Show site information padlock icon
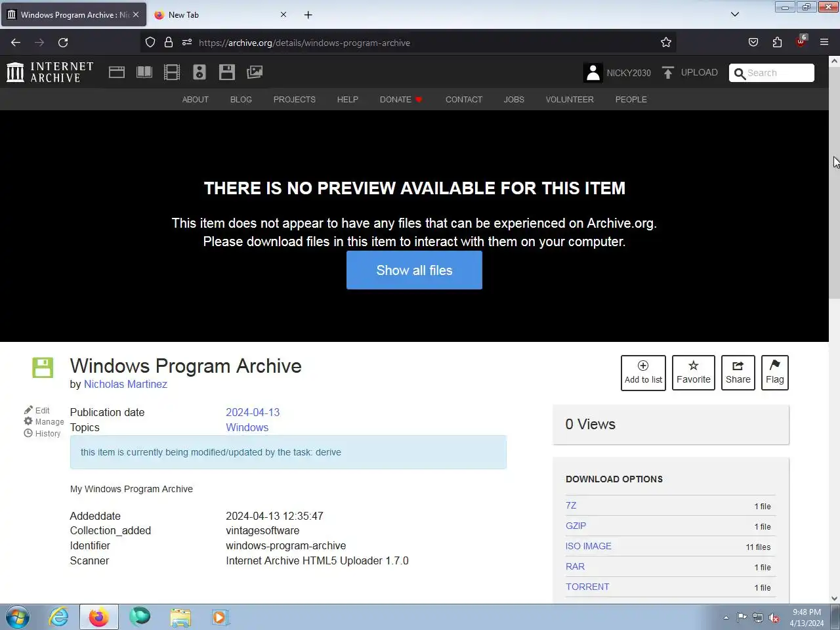 [x=169, y=43]
